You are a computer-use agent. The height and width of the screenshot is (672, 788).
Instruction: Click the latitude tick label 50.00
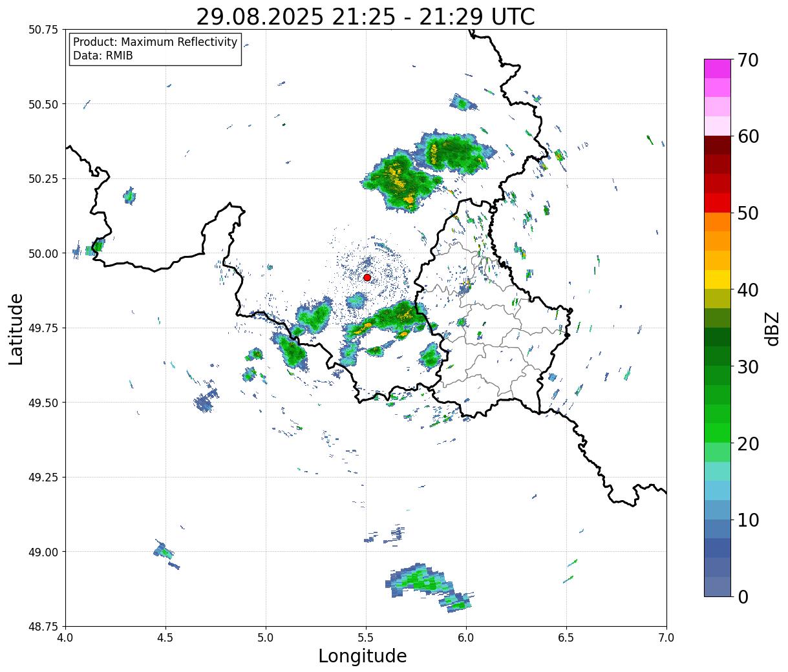(x=43, y=253)
